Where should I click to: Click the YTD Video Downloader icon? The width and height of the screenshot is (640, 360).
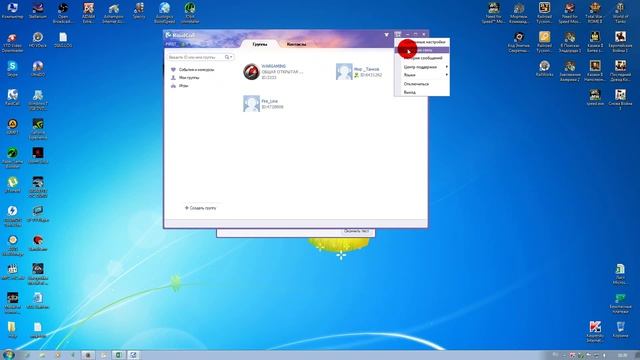pyautogui.click(x=12, y=42)
